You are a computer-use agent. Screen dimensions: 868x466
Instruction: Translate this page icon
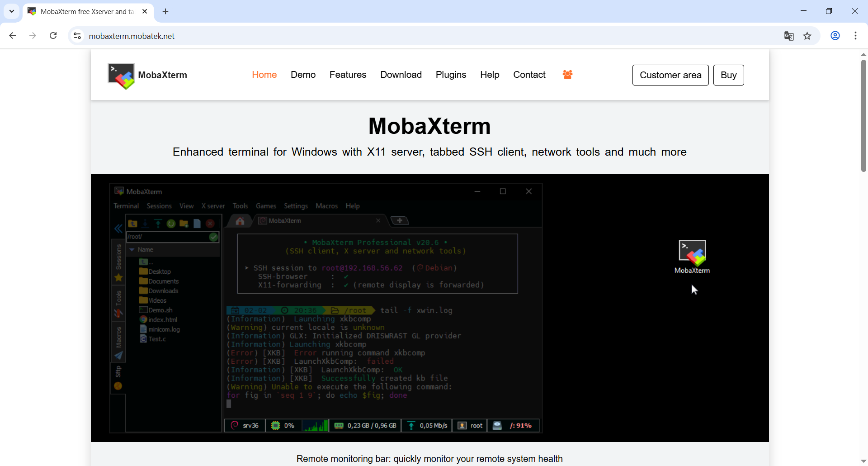tap(789, 36)
